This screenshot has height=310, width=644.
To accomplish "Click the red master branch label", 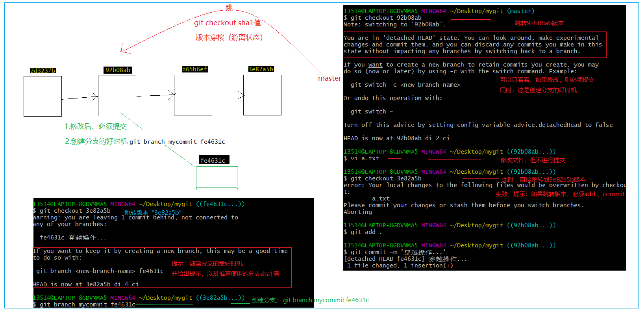I will 329,78.
